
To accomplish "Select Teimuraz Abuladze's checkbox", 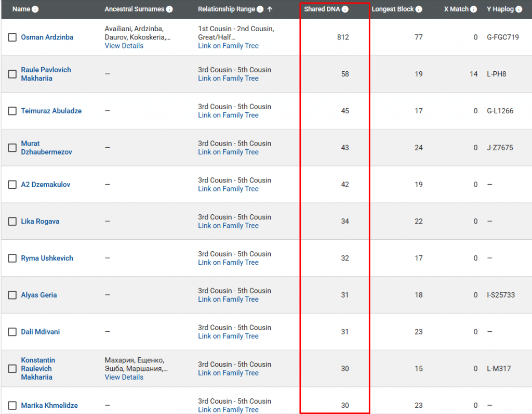I will click(x=12, y=111).
